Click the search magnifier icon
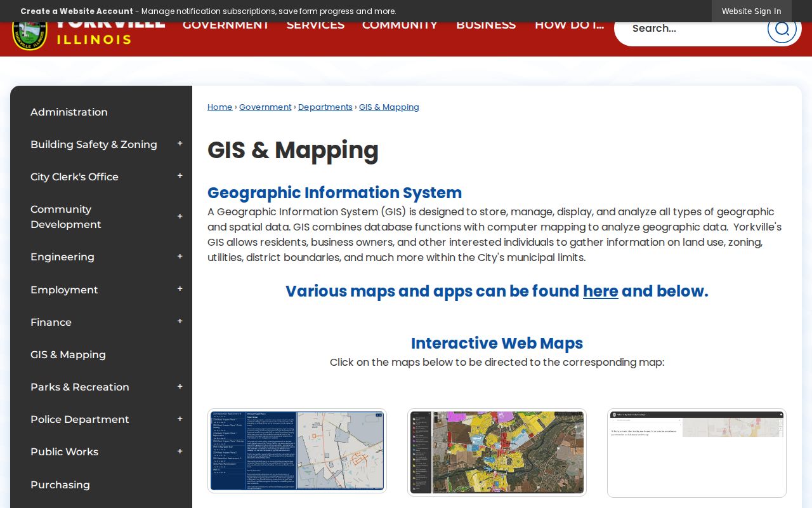Viewport: 812px width, 508px height. click(x=782, y=29)
